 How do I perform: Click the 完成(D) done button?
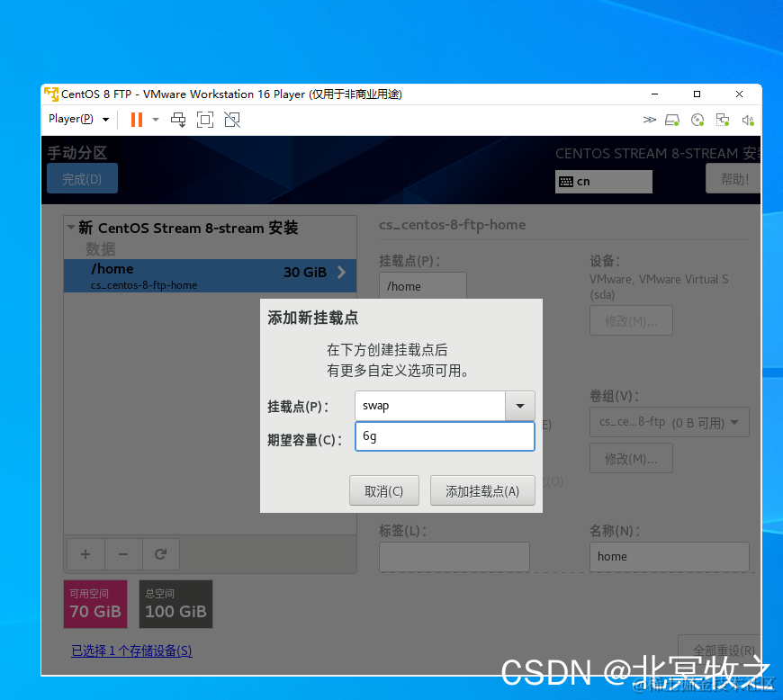coord(83,179)
